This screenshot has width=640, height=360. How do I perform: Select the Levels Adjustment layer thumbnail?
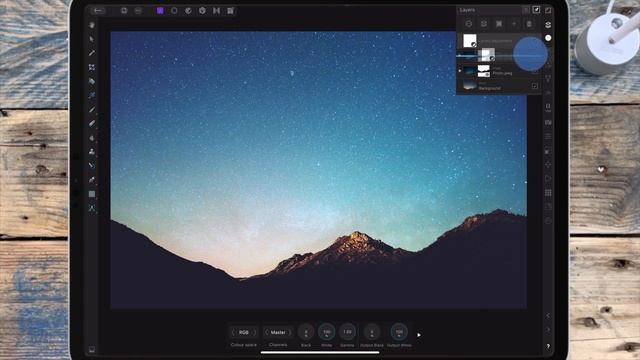click(x=470, y=40)
